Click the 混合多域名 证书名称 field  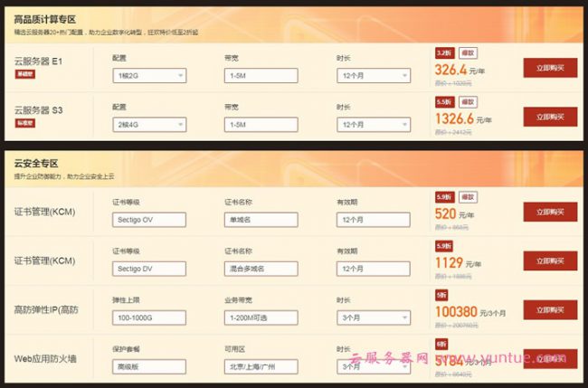[261, 270]
